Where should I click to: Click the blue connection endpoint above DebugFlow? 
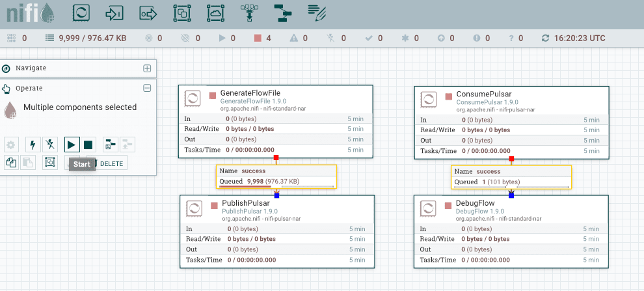tap(511, 196)
